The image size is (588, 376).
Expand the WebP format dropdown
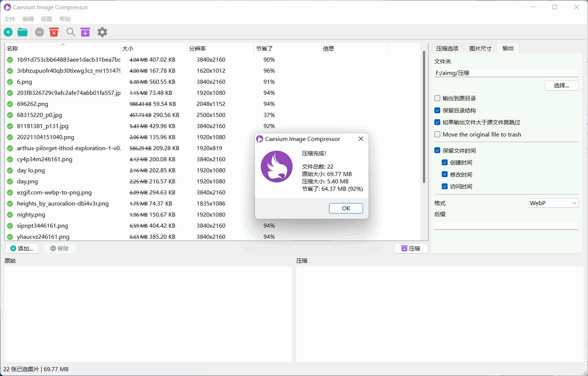[553, 203]
